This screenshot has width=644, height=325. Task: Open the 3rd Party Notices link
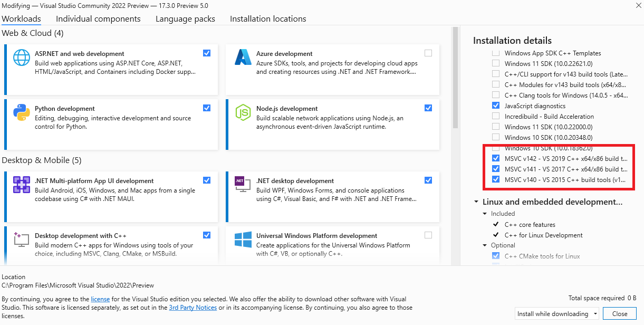click(193, 308)
